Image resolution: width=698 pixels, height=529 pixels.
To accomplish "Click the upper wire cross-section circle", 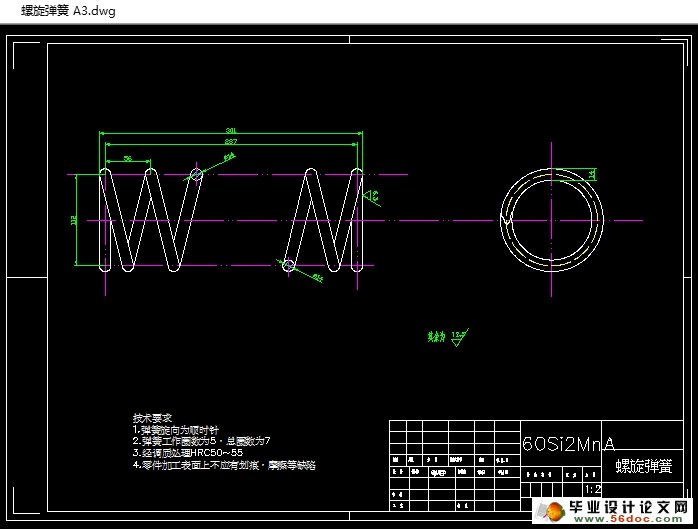I will [196, 175].
